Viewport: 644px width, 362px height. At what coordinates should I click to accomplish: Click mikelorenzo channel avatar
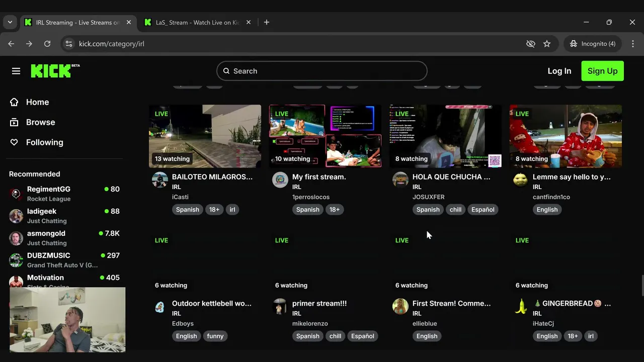[x=280, y=306]
